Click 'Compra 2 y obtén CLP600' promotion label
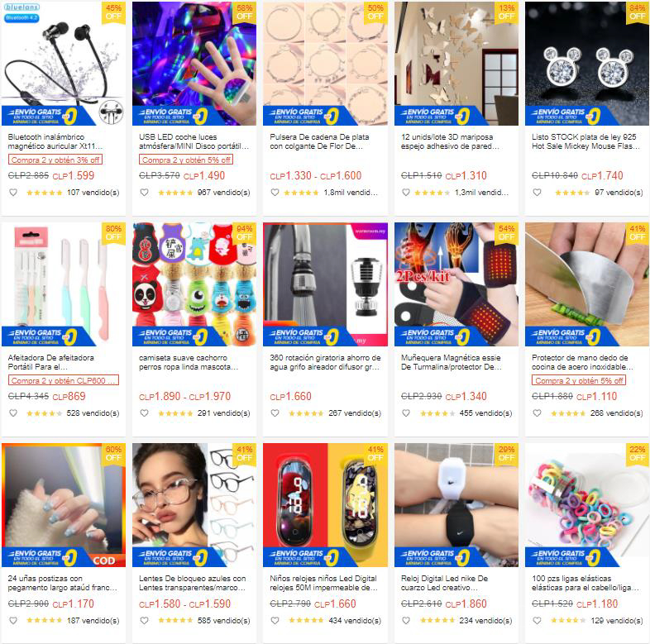This screenshot has height=644, width=650. click(64, 380)
